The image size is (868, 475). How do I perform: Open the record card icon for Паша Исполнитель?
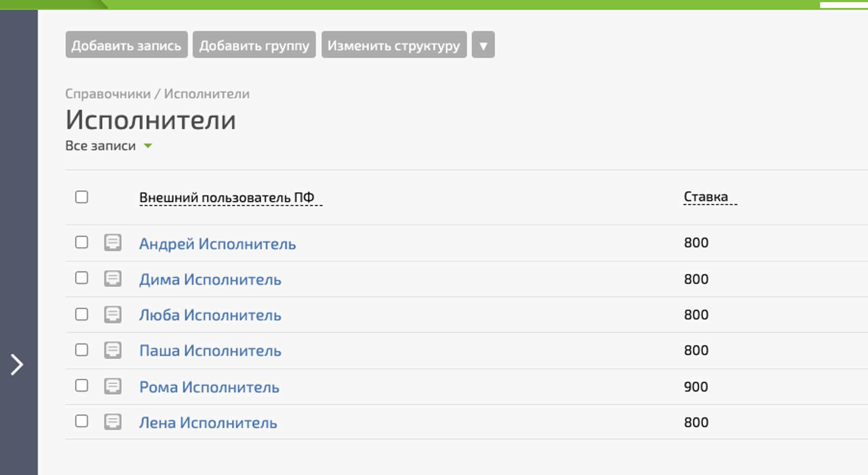pyautogui.click(x=113, y=350)
